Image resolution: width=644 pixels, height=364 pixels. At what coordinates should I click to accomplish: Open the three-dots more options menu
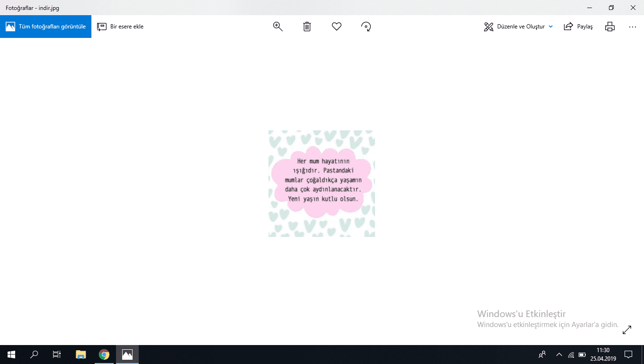(633, 27)
